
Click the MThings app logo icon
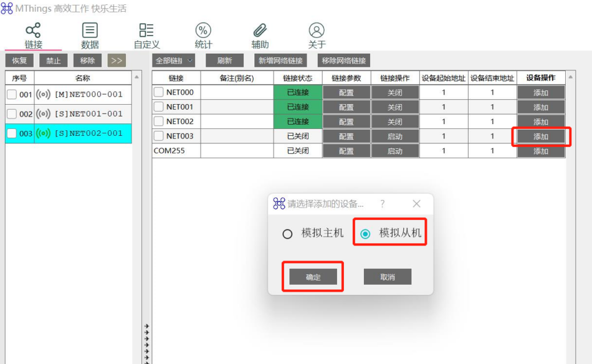7,8
